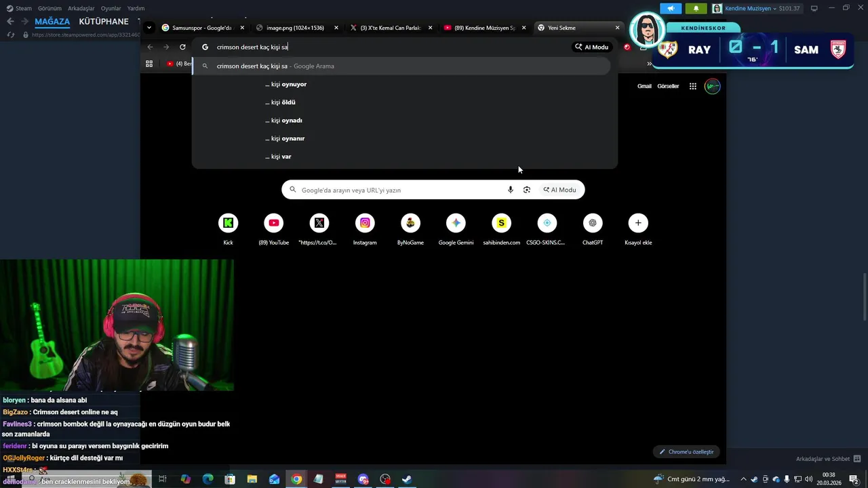Open Microsoft Store from taskbar
This screenshot has width=868, height=488.
[230, 479]
